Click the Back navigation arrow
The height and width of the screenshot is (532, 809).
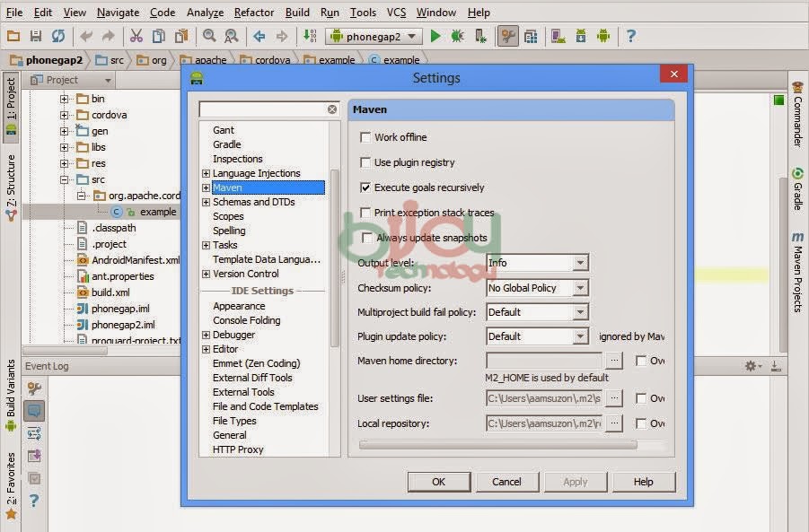coord(259,36)
